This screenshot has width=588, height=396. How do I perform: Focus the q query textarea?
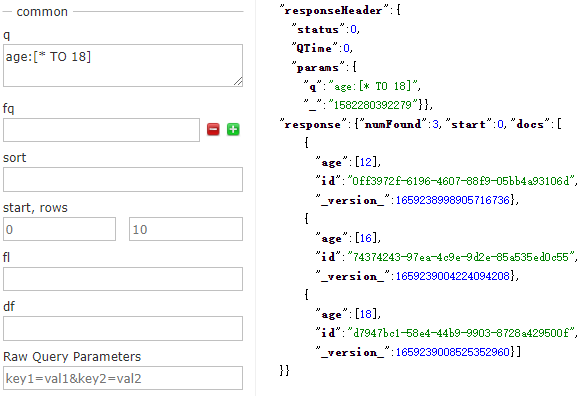[x=123, y=66]
